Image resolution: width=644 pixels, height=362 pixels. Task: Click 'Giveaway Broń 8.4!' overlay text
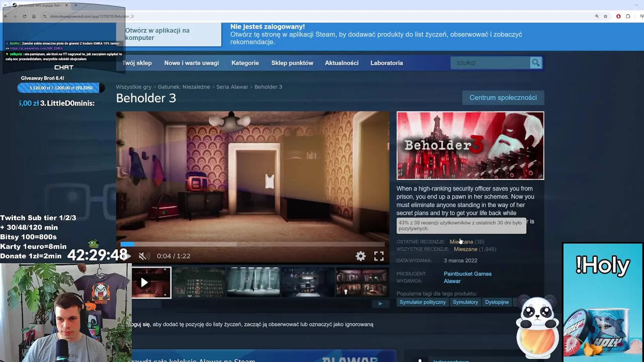(42, 78)
